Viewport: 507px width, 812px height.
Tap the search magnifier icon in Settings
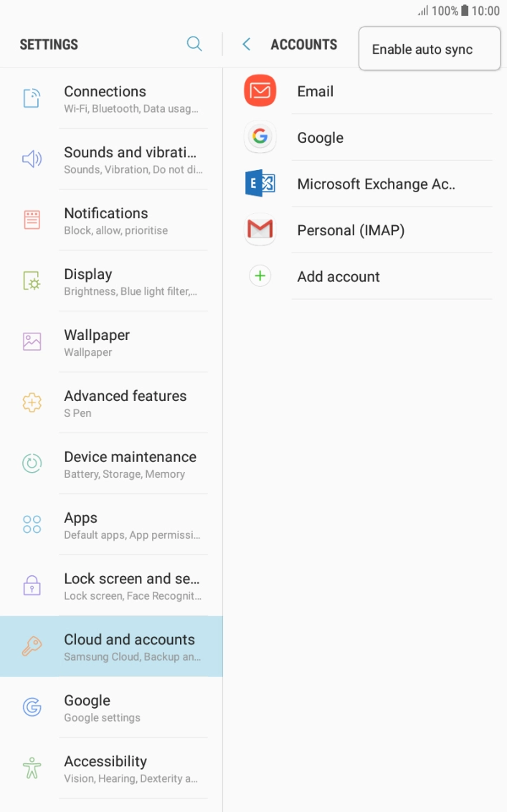194,44
